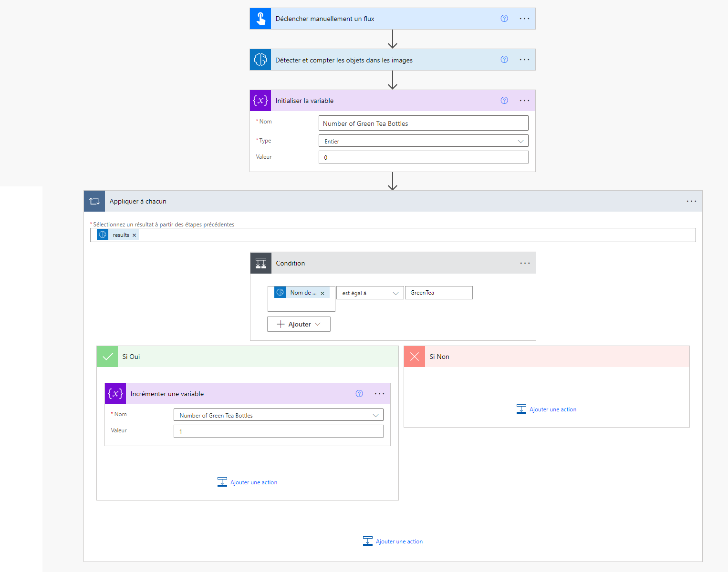Click insert-step arrow below the manual trigger
728x572 pixels.
point(393,39)
